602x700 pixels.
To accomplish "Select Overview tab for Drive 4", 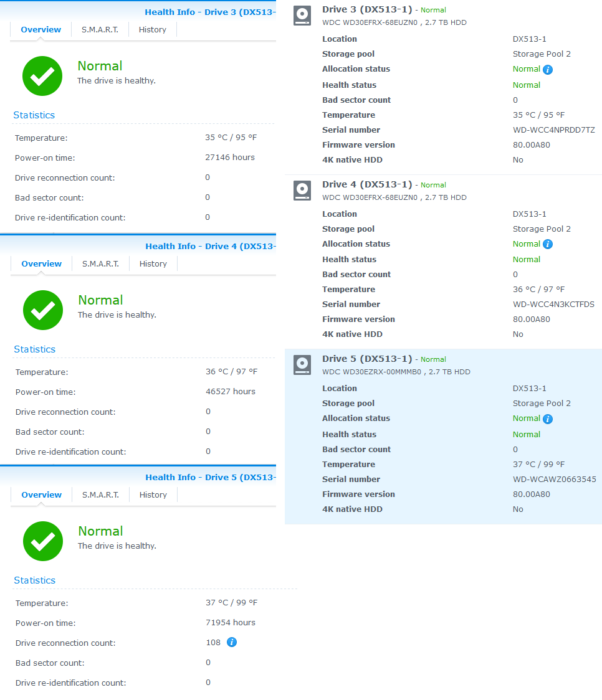I will pos(42,264).
